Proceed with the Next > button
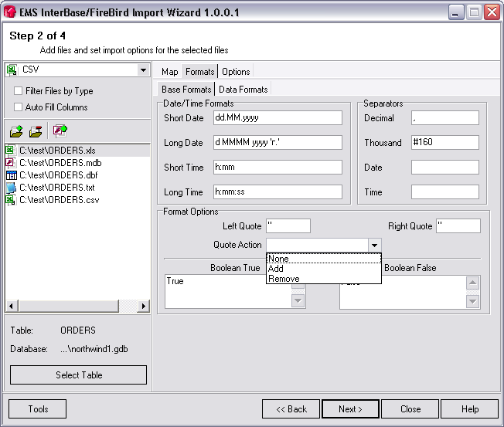Viewport: 504px width, 427px height. tap(350, 409)
